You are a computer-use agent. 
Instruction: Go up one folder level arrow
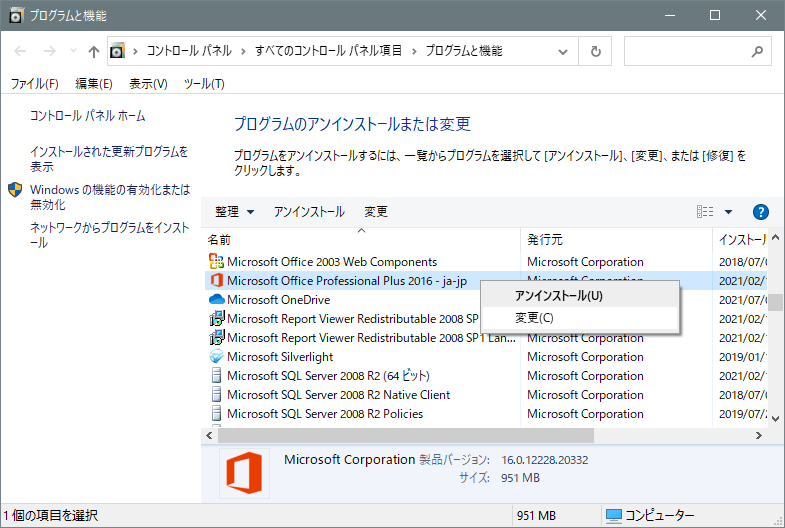(94, 51)
